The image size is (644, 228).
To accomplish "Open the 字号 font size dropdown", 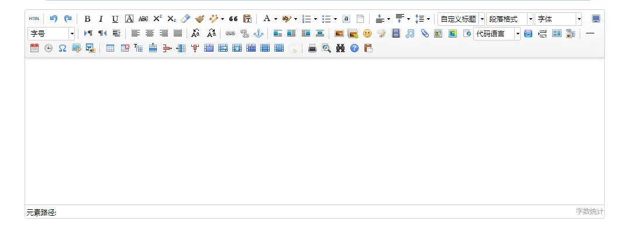I will (x=51, y=34).
